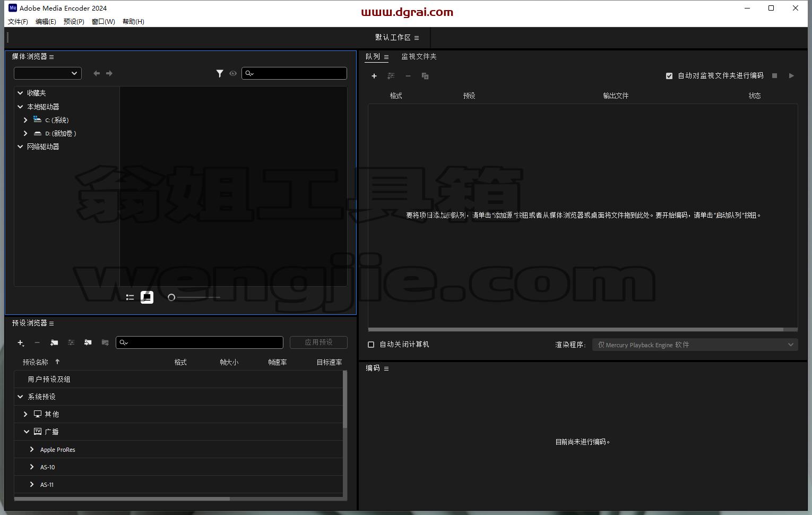Click the new preset group folder icon
Screen dimensions: 812x515
54,343
